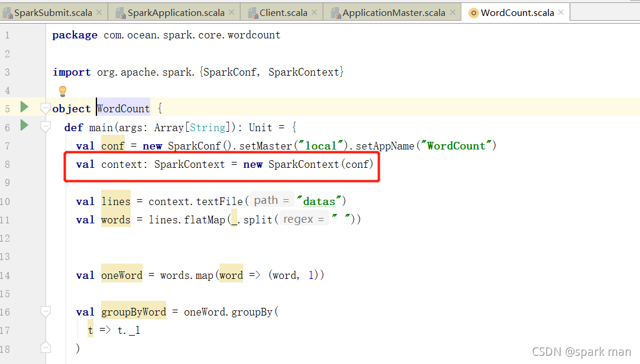
Task: Click the regex = parameter hint
Action: [x=303, y=219]
